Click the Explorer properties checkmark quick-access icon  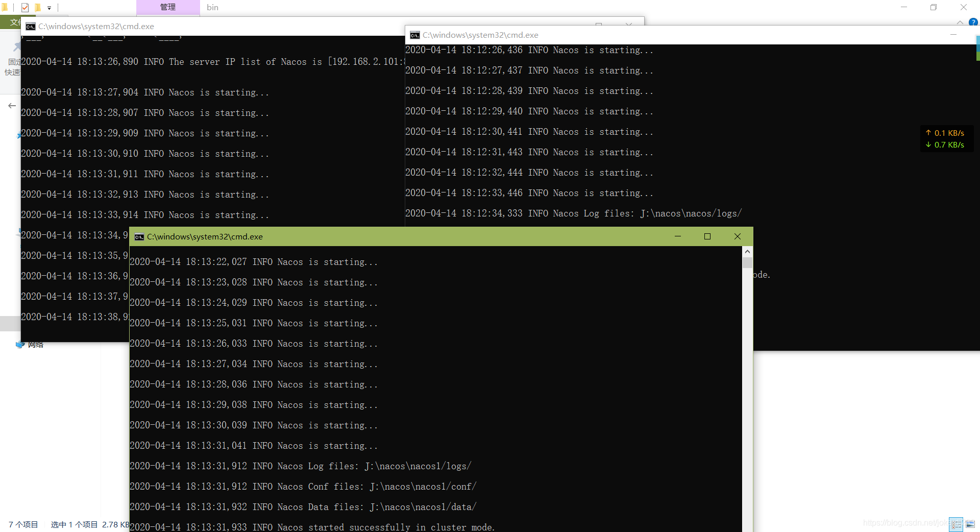click(25, 8)
